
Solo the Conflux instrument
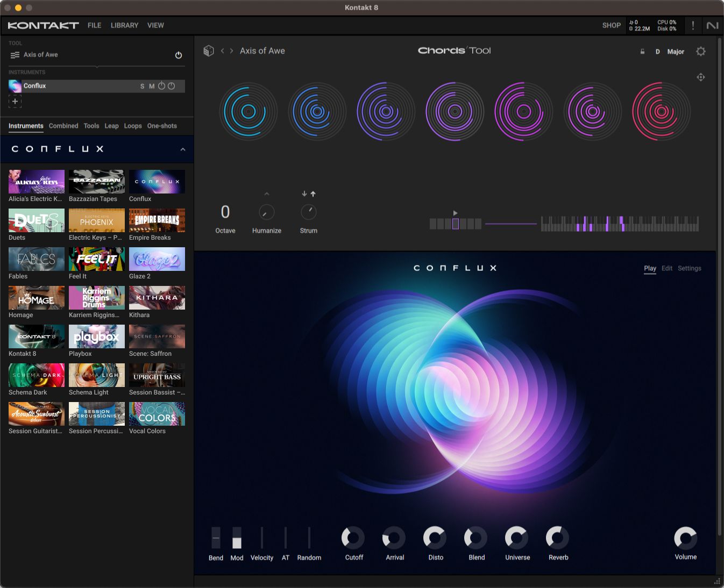pyautogui.click(x=142, y=85)
